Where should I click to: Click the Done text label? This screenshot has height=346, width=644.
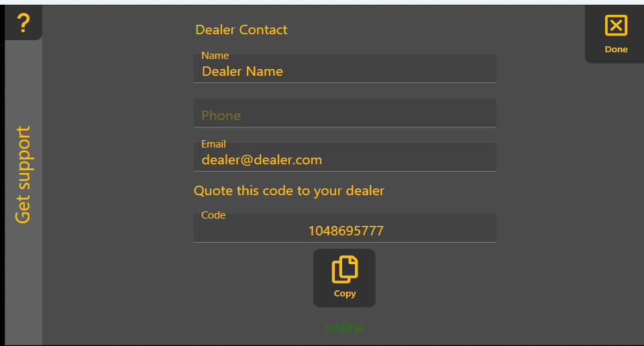[616, 49]
